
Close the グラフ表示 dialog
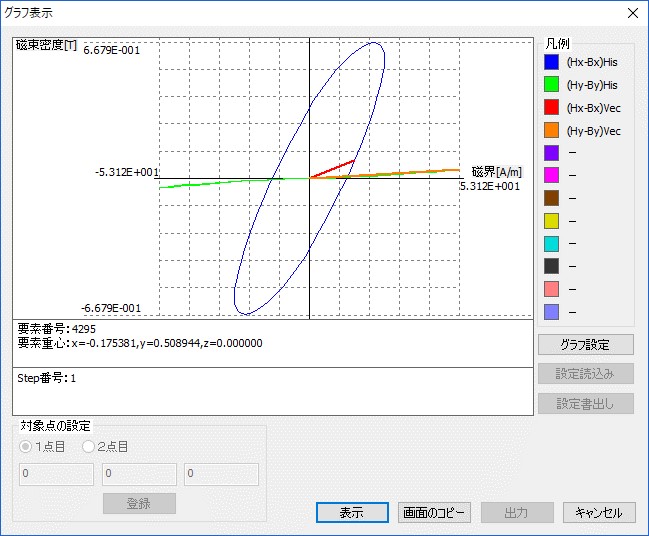tap(632, 13)
